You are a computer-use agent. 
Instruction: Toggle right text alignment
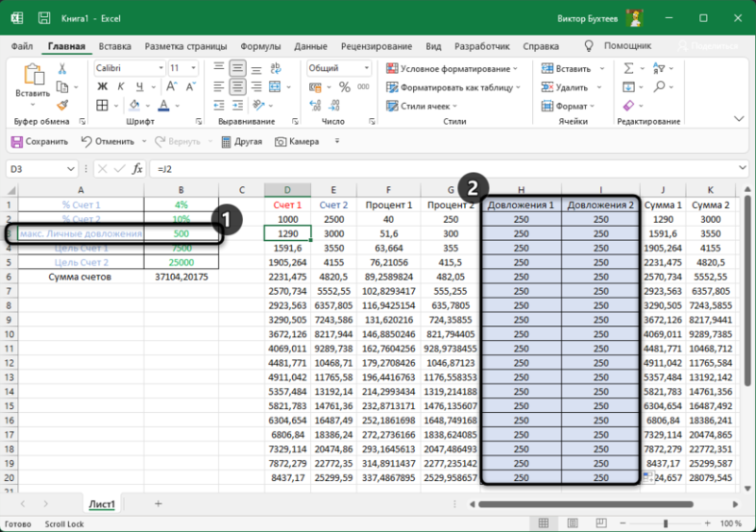tap(256, 87)
